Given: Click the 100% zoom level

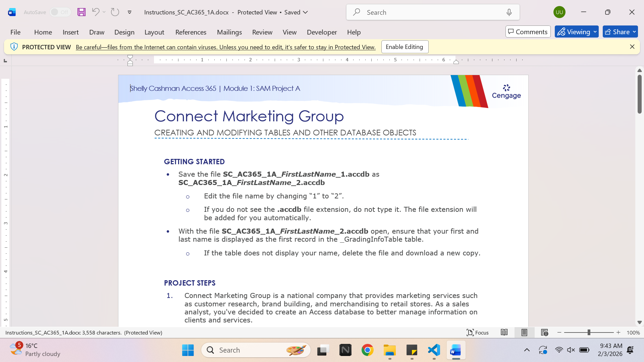Looking at the screenshot, I should click(x=633, y=333).
